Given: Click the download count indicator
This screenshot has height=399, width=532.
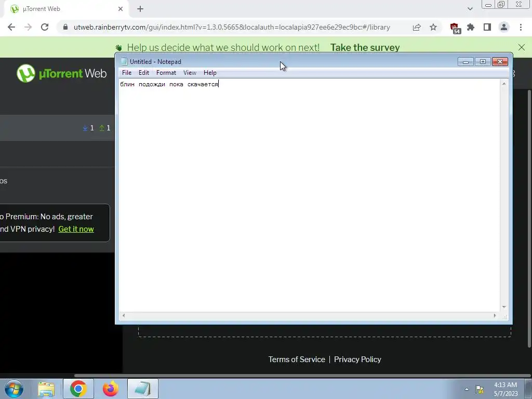Looking at the screenshot, I should coord(88,128).
